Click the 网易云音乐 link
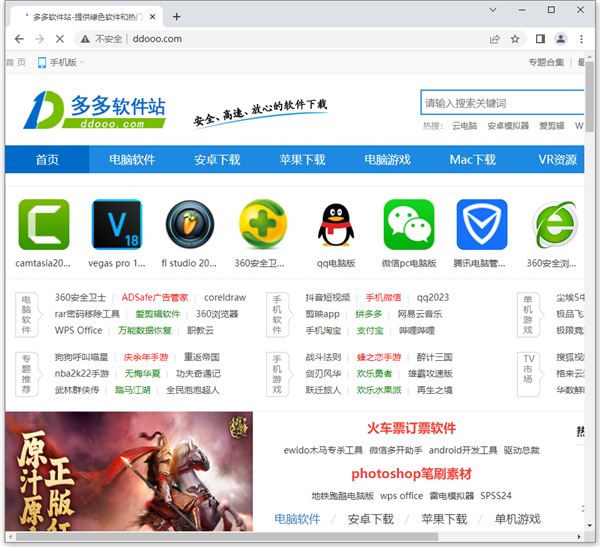 click(420, 314)
